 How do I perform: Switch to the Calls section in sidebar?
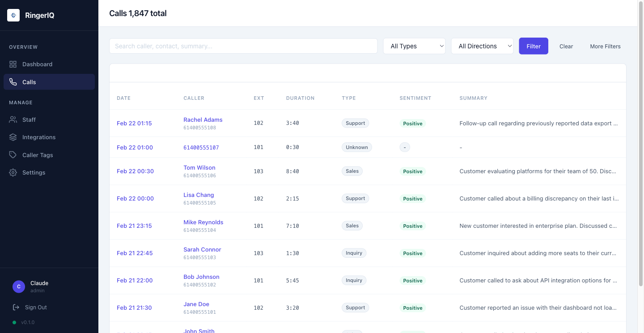tap(29, 82)
